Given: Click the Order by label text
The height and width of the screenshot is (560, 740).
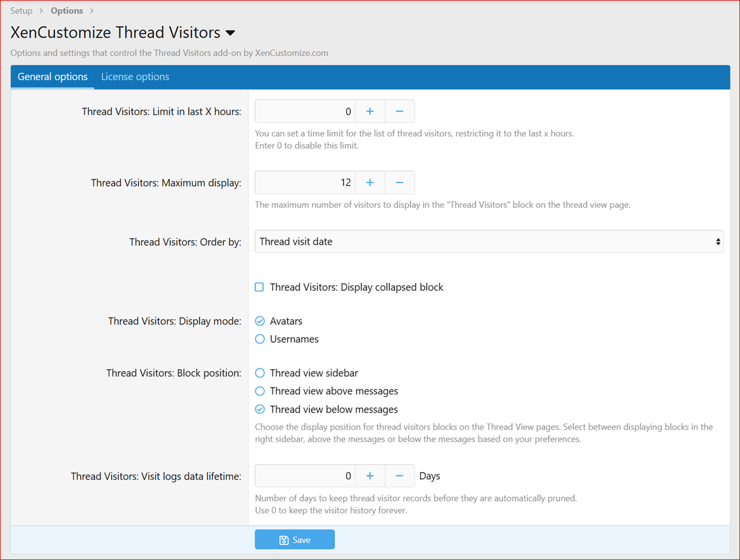Looking at the screenshot, I should point(185,242).
